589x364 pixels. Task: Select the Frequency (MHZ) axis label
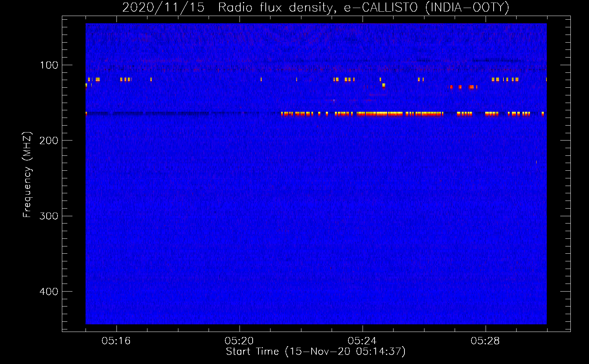[27, 174]
